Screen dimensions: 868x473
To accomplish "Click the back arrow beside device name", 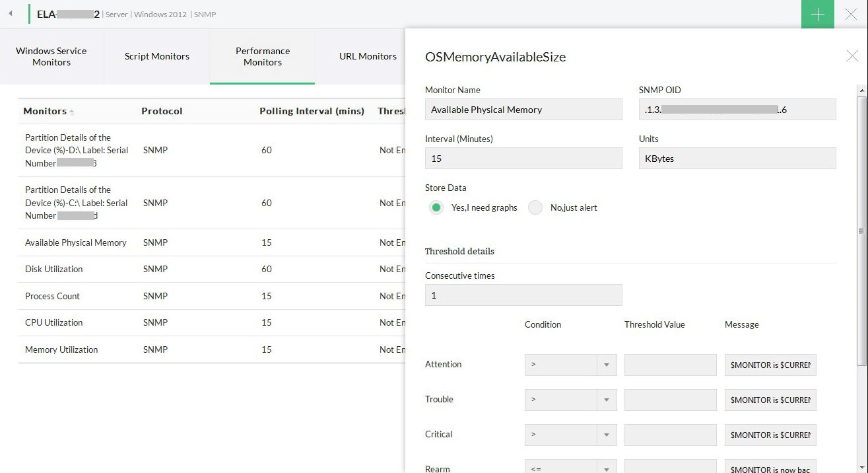I will pyautogui.click(x=11, y=14).
